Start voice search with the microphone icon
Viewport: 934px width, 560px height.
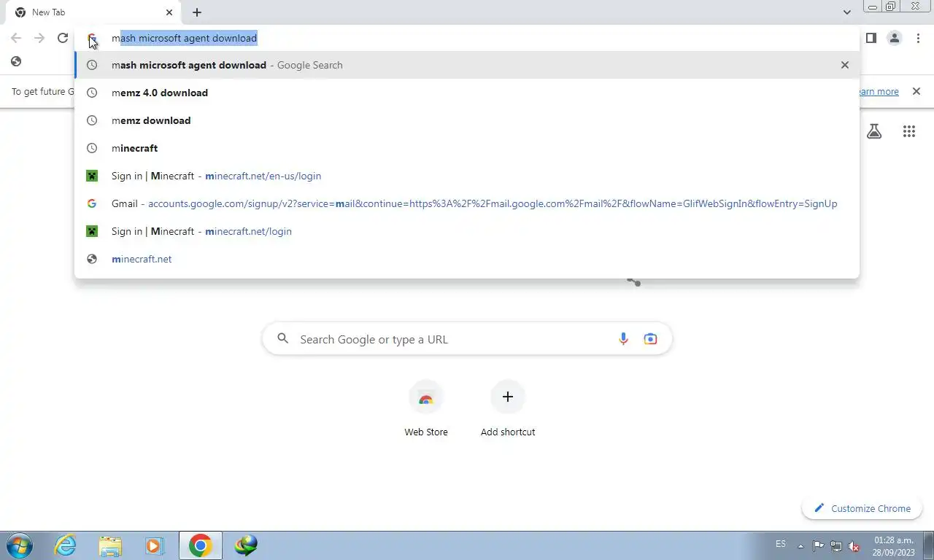pyautogui.click(x=623, y=339)
